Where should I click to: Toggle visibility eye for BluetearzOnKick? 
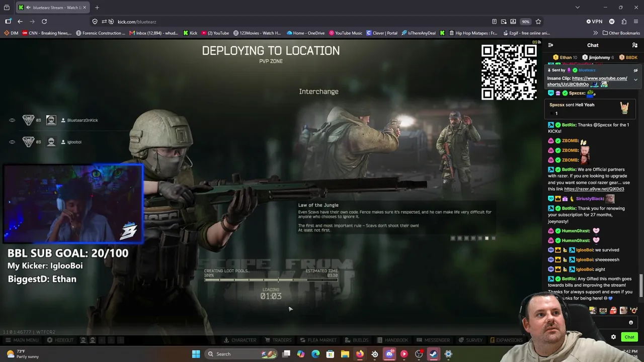(12, 120)
